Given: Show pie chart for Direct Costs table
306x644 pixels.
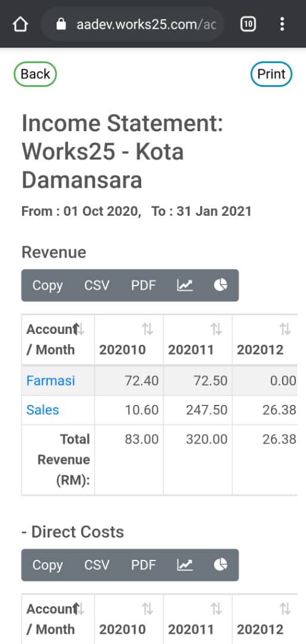Looking at the screenshot, I should (x=221, y=565).
